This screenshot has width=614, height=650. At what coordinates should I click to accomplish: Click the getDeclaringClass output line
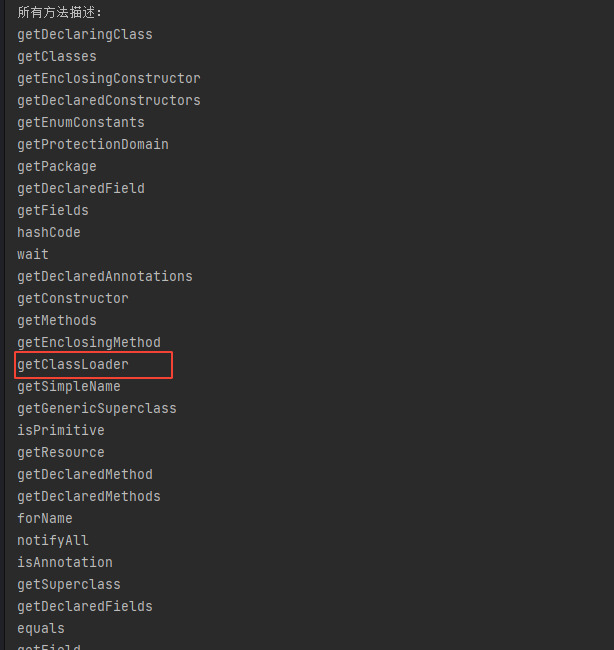[x=85, y=35]
